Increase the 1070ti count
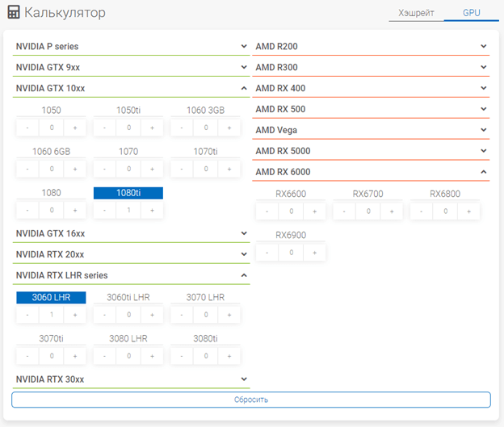Viewport: 504px width, 427px height. tap(229, 169)
